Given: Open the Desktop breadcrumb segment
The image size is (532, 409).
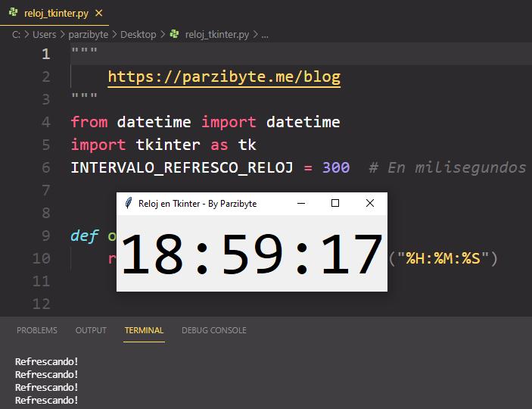Looking at the screenshot, I should (x=138, y=35).
